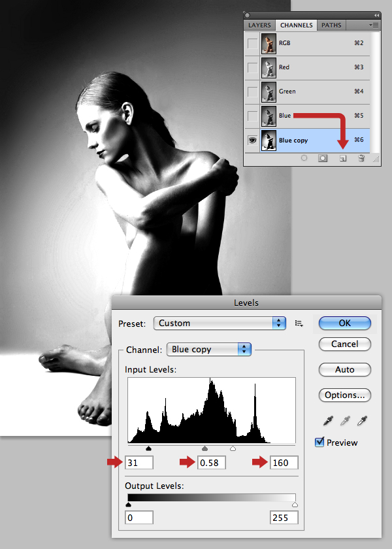
Task: Click the Auto button
Action: click(x=345, y=370)
